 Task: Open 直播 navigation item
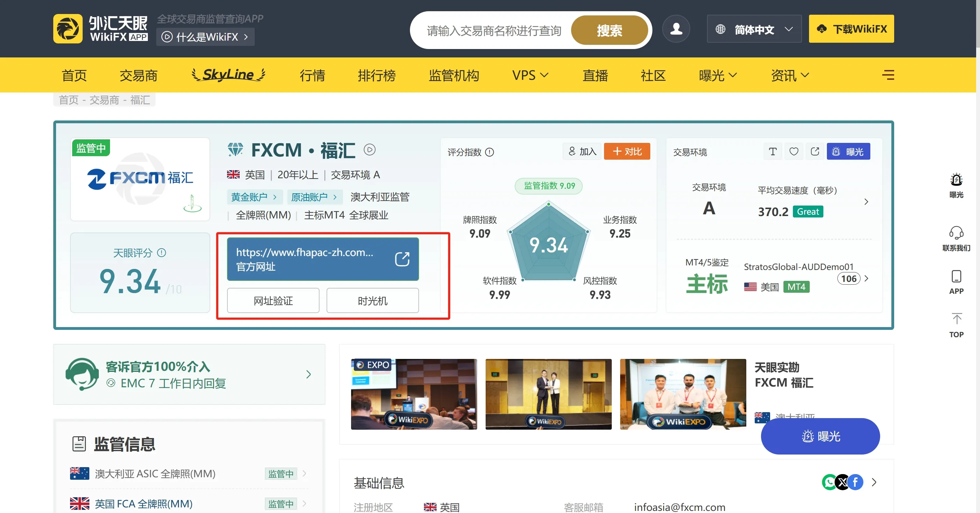point(595,75)
